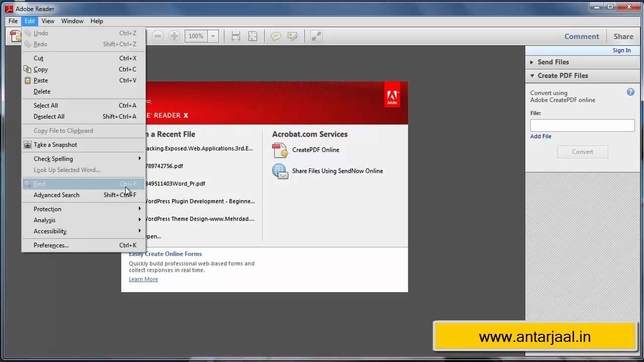Expand the Protection submenu
The height and width of the screenshot is (362, 644).
[84, 209]
